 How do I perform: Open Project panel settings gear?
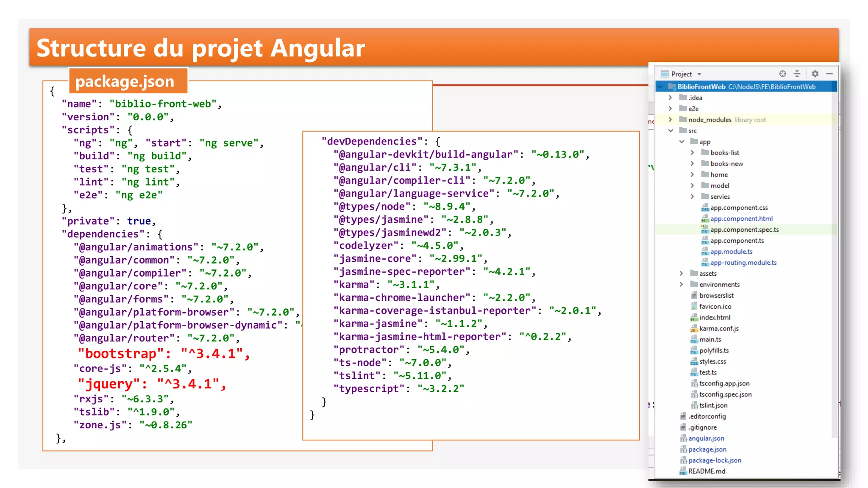coord(815,74)
